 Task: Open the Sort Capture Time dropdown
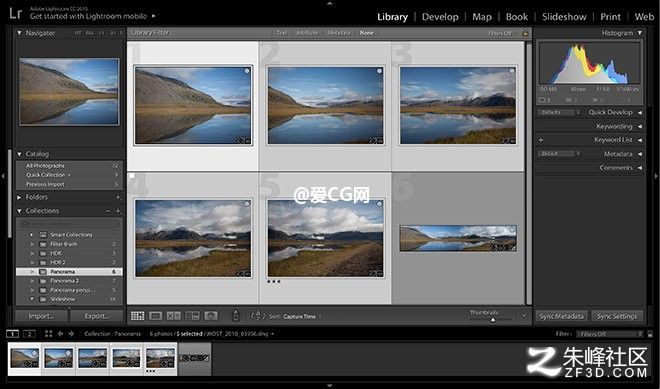pyautogui.click(x=301, y=316)
